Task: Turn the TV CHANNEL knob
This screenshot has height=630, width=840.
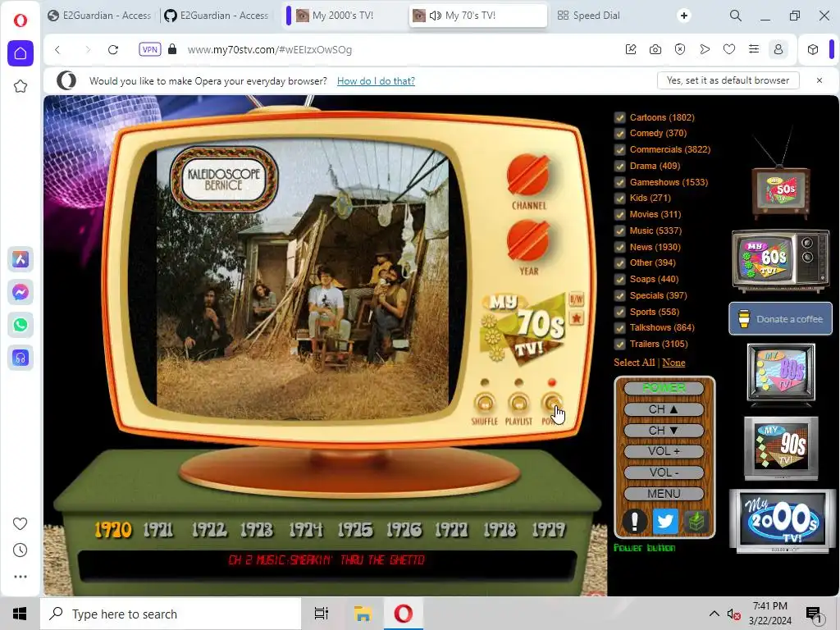Action: point(528,175)
